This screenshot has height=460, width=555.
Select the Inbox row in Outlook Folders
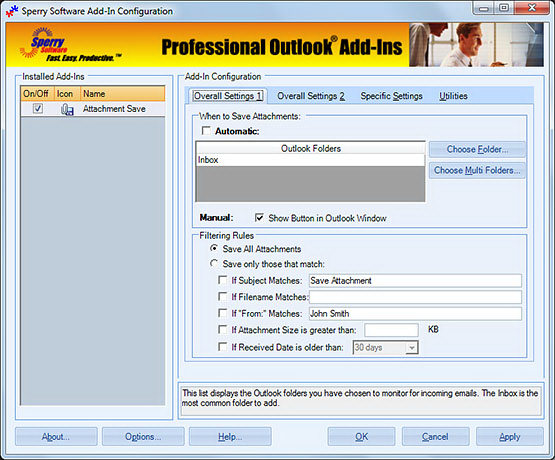(x=310, y=160)
